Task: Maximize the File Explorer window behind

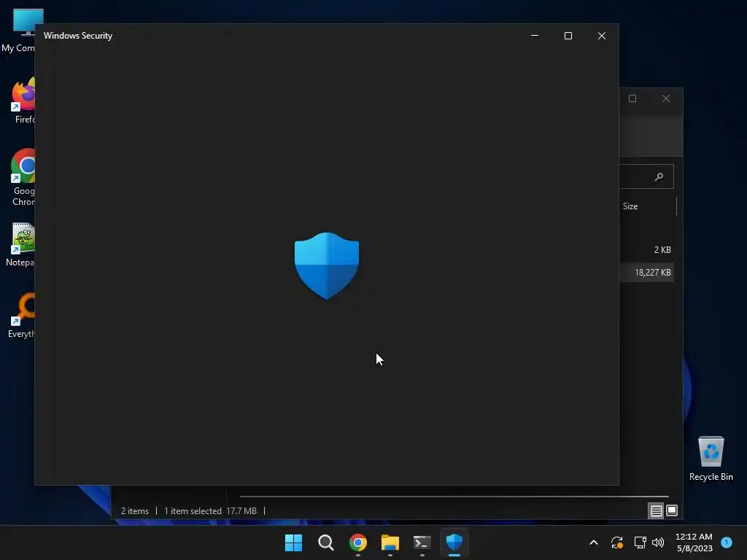Action: click(x=632, y=98)
